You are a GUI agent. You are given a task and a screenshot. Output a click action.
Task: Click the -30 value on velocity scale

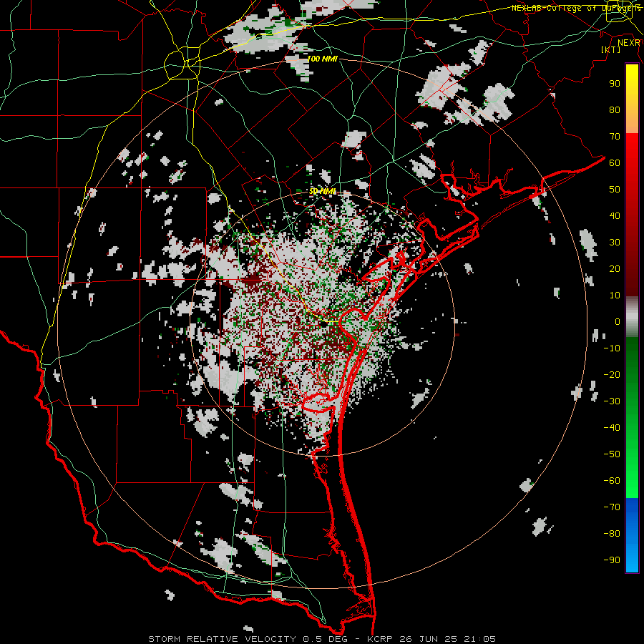coord(612,401)
